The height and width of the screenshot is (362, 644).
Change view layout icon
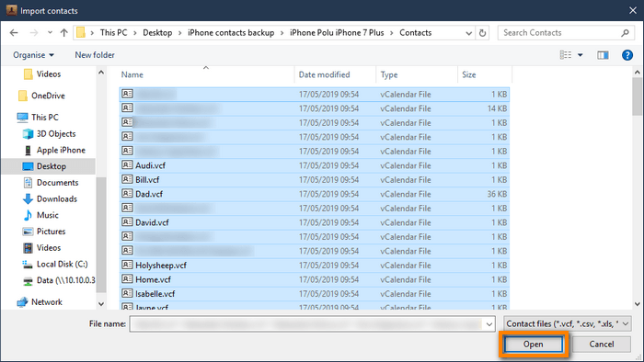pos(566,55)
